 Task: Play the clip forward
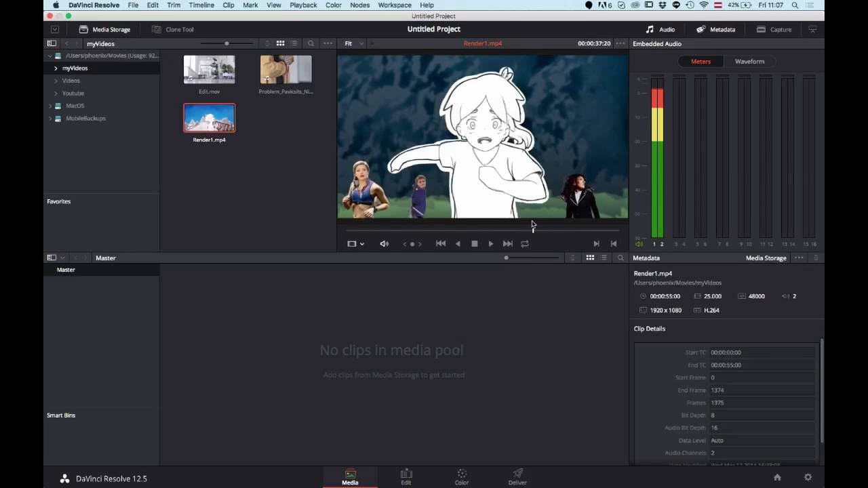(491, 244)
